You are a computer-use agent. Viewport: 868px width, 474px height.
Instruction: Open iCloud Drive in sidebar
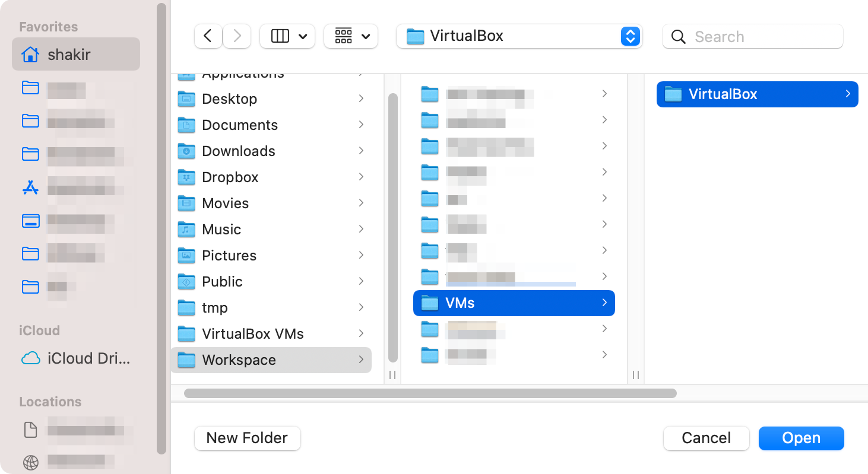(76, 358)
